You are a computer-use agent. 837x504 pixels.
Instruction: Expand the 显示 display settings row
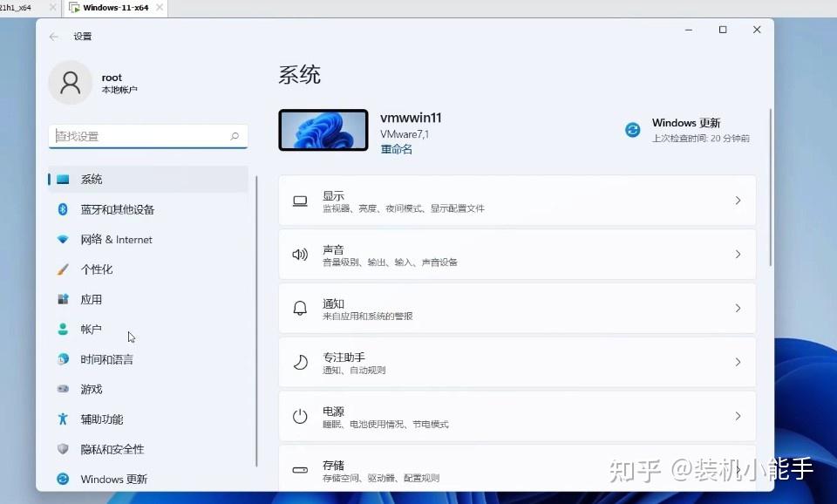[x=515, y=201]
